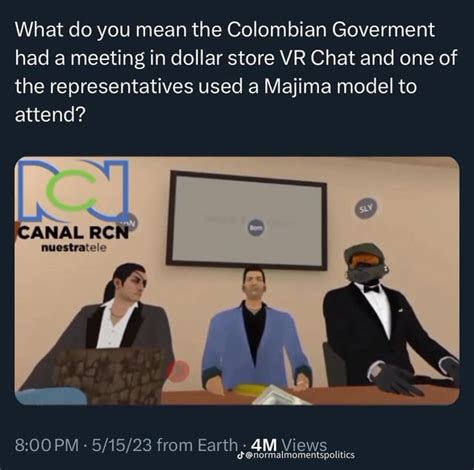Click the word 'Majima' in the tweet
Image resolution: width=474 pixels, height=470 pixels.
tap(297, 87)
